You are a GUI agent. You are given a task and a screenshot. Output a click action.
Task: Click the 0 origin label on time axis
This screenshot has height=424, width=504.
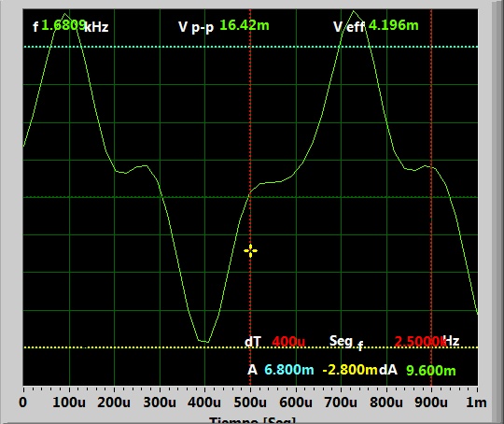pyautogui.click(x=22, y=403)
